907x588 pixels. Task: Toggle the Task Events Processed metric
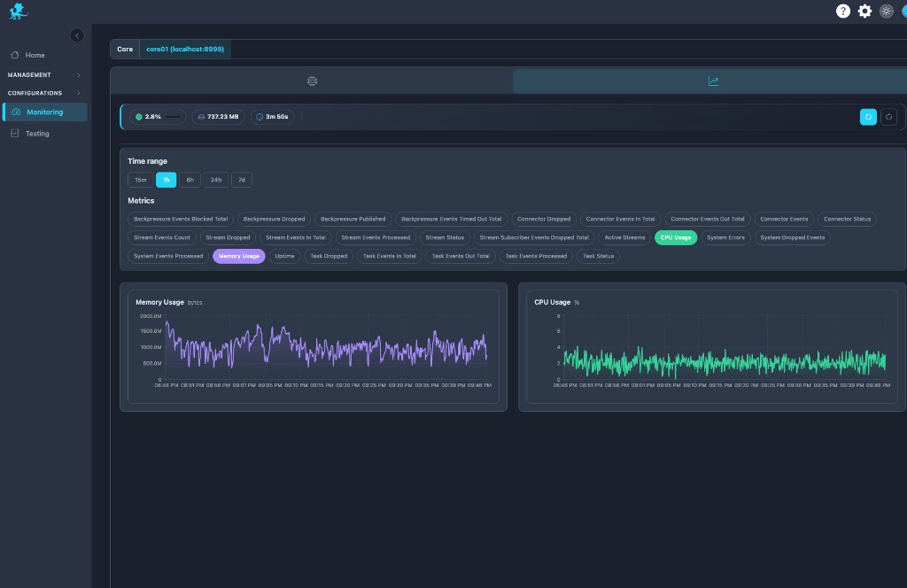(x=536, y=256)
